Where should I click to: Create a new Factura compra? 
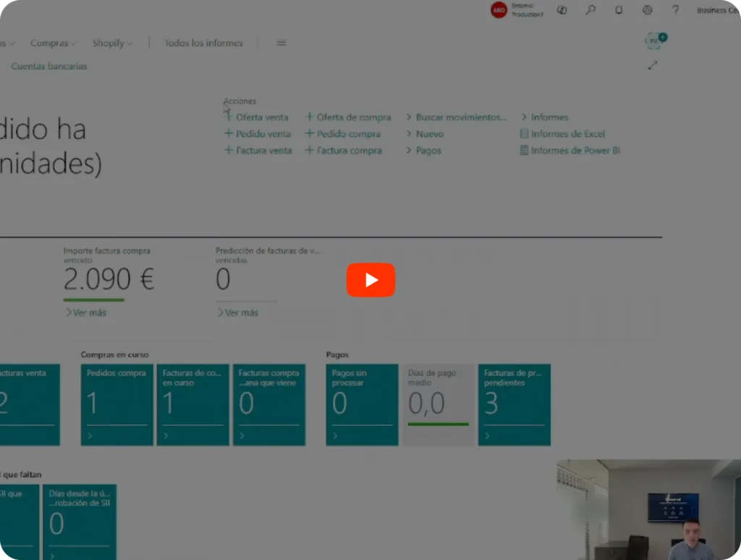click(348, 150)
